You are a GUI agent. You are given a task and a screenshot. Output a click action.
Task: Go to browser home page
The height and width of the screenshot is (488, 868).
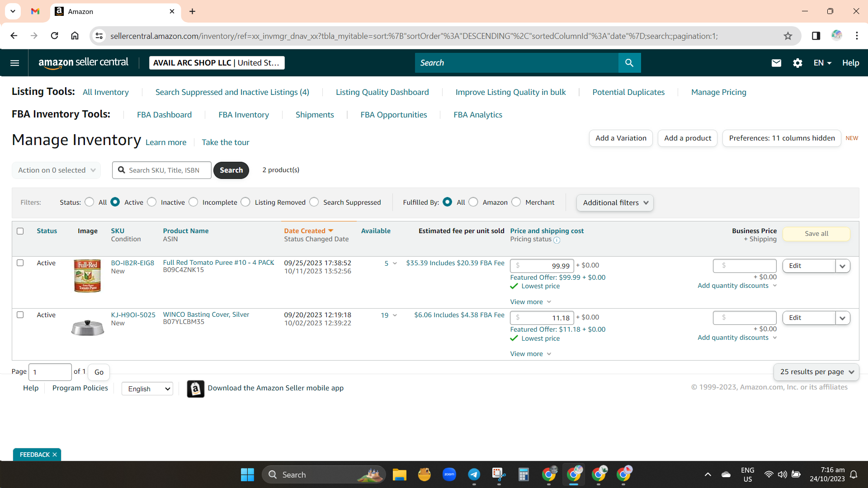[75, 36]
